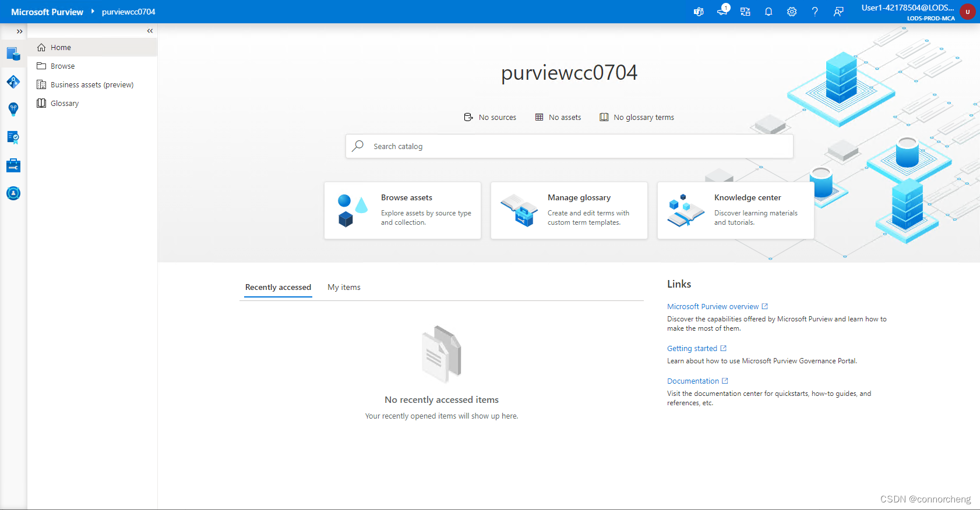Click into the Search catalog field

[x=569, y=146]
